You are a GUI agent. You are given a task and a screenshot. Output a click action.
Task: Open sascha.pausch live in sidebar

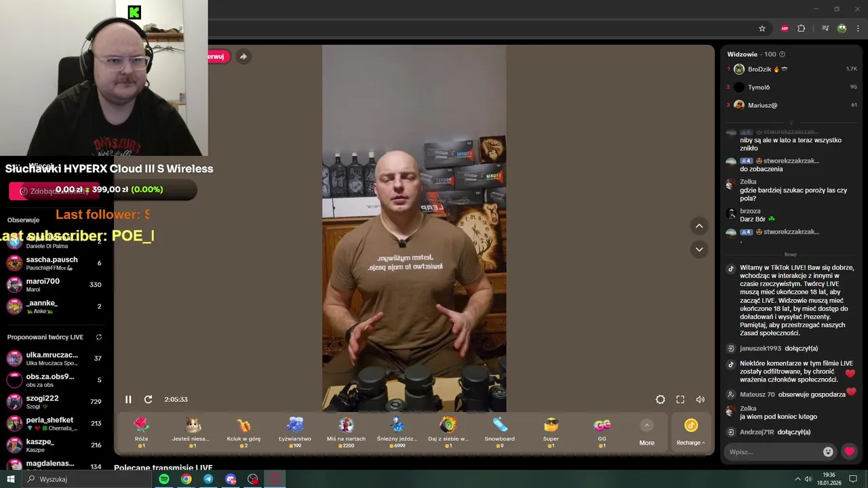(x=56, y=263)
